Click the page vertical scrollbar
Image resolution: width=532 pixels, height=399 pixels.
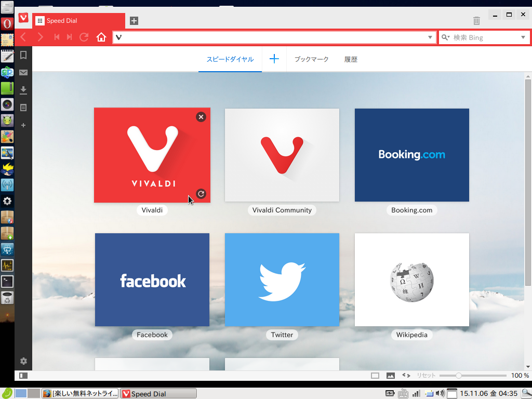[528, 182]
